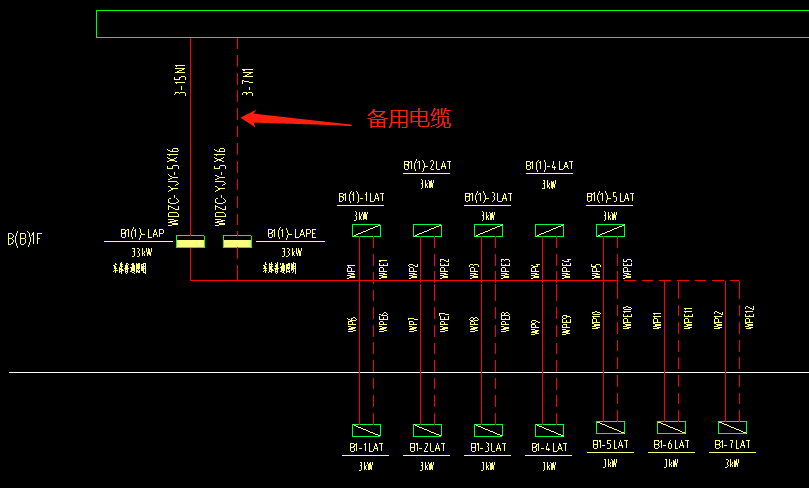Image resolution: width=809 pixels, height=488 pixels.
Task: Pick the WP12 circuit label
Action: (x=718, y=320)
